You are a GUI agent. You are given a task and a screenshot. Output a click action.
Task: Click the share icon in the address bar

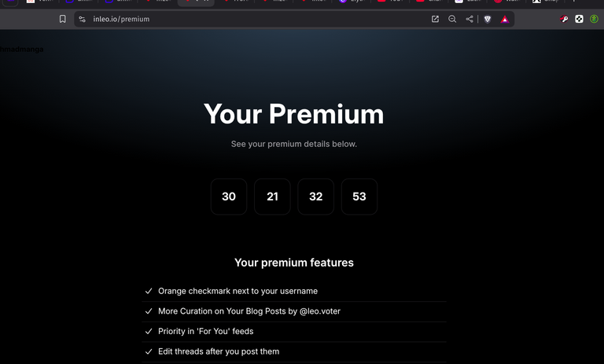point(470,19)
